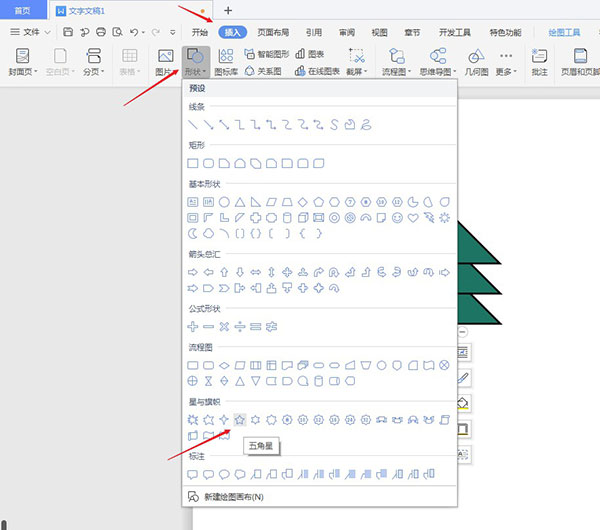Click the 智能图形 smart graphics button
Viewport: 600px width, 530px height.
click(270, 55)
